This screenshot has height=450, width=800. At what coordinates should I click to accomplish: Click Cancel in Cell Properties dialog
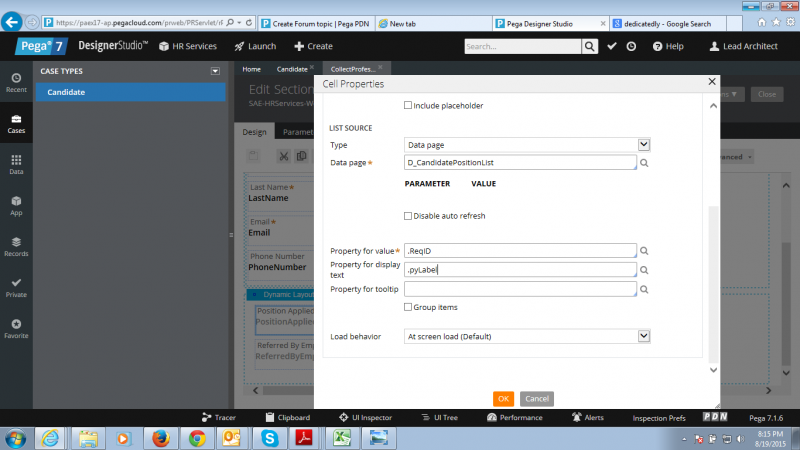(x=536, y=398)
